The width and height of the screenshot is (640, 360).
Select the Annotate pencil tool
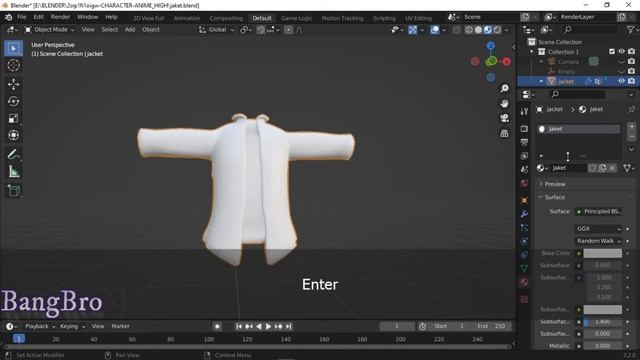[13, 154]
